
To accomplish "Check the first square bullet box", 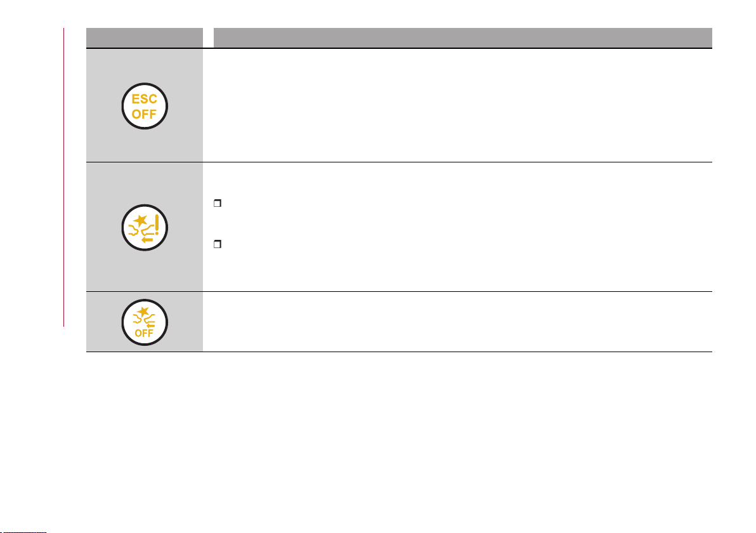I will click(217, 204).
